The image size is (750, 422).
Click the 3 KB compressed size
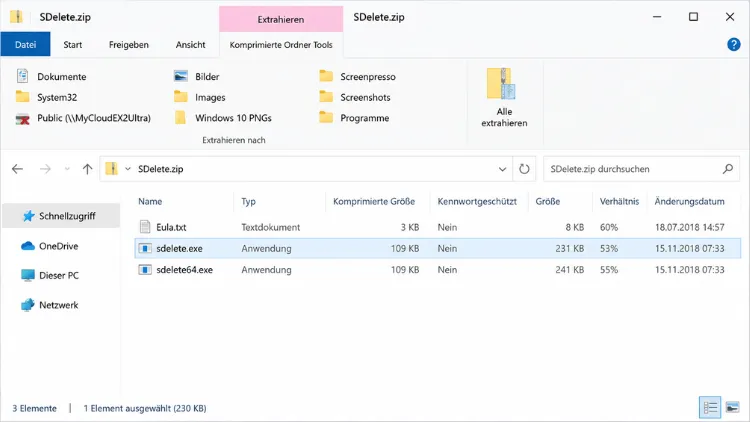click(410, 227)
